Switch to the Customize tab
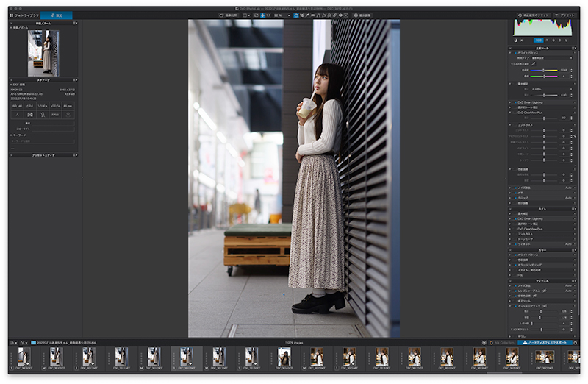This screenshot has height=384, width=588. [57, 15]
